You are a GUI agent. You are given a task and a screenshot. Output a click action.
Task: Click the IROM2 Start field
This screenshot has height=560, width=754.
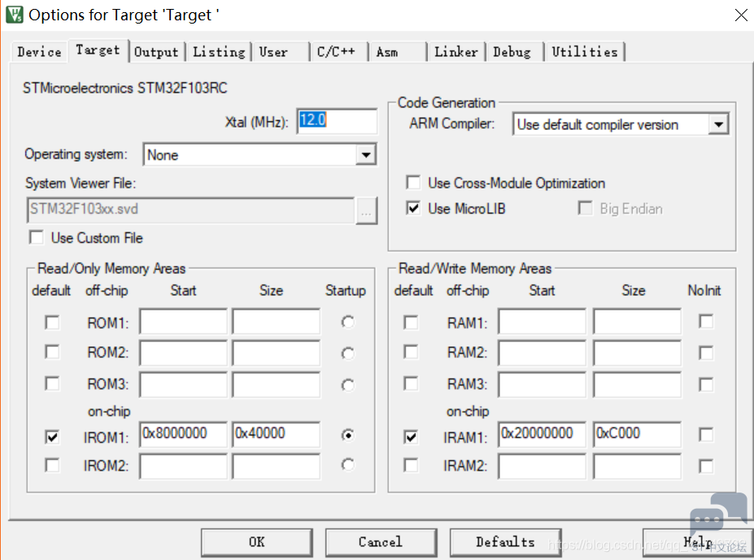click(183, 467)
